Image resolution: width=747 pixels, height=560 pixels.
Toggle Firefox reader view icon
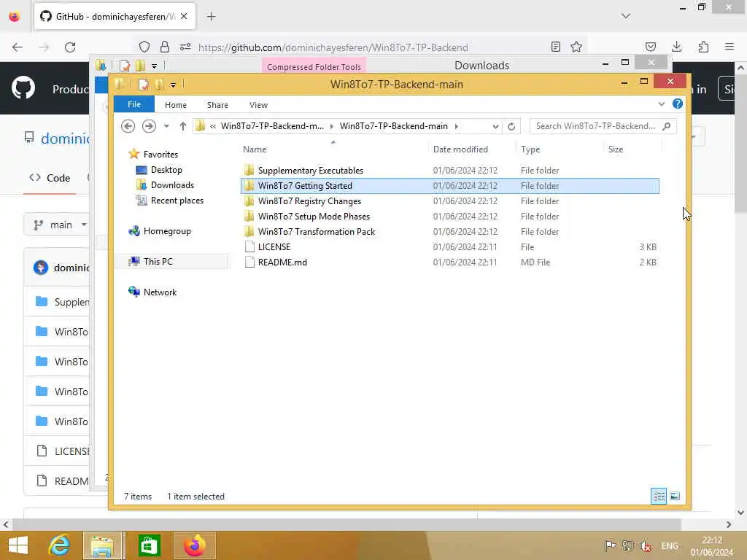pyautogui.click(x=555, y=47)
